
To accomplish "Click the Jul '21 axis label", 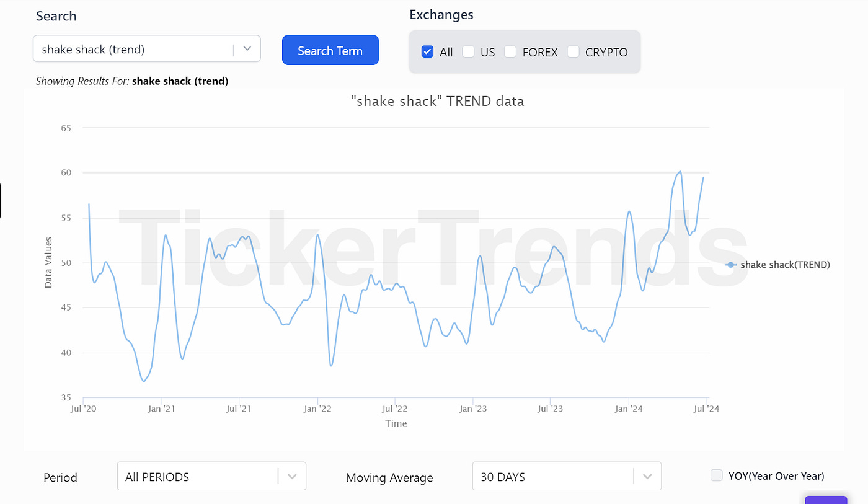I will [x=239, y=409].
